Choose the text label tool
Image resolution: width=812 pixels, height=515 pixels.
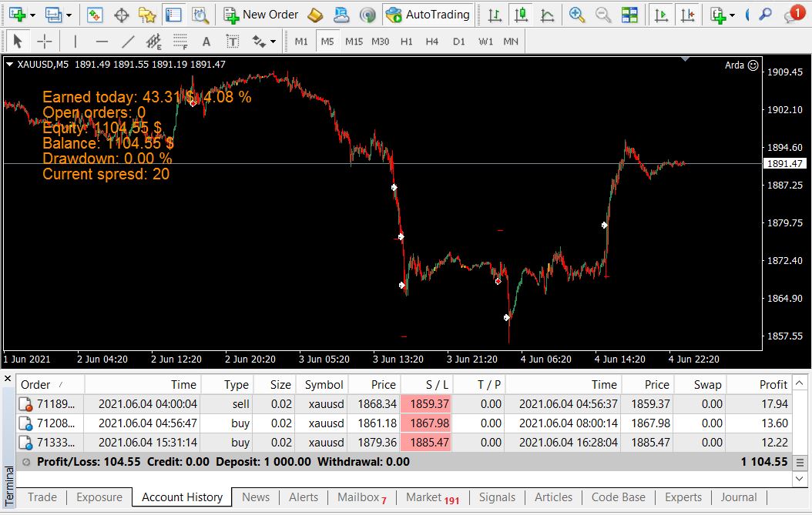[233, 42]
